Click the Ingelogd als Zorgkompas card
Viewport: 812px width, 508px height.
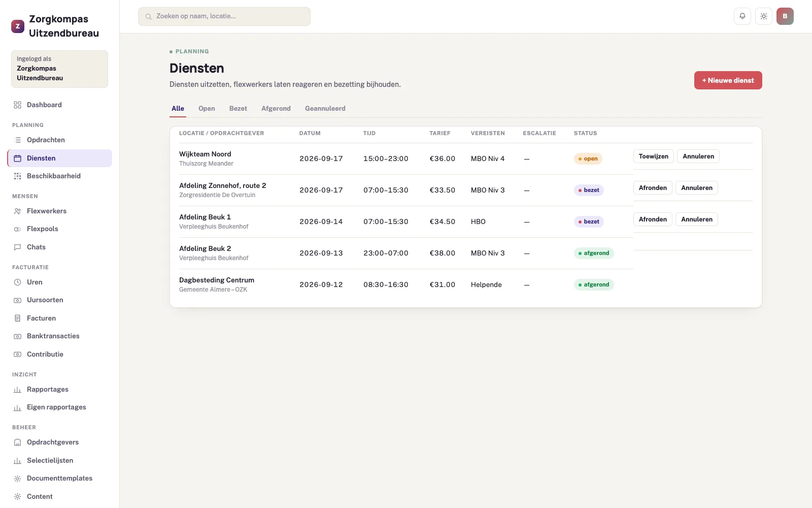(60, 69)
